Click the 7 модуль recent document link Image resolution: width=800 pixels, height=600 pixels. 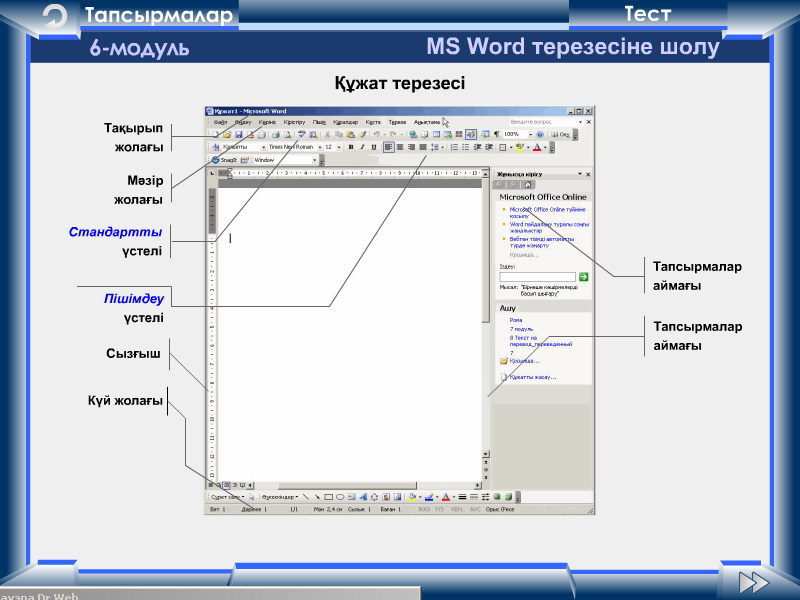[521, 329]
